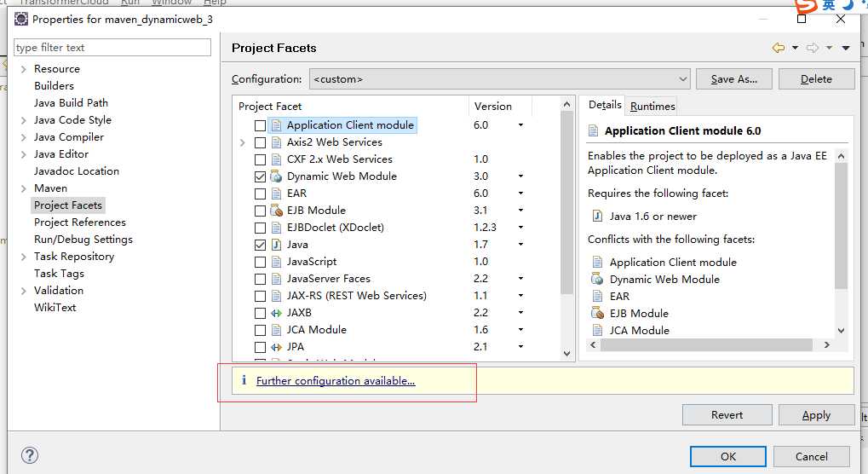Click the Eclipse icon in title bar
868x474 pixels.
click(21, 19)
